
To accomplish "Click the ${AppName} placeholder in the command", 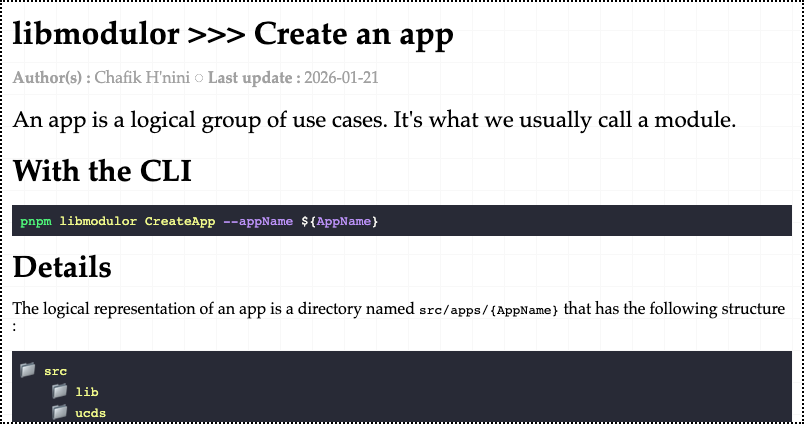I will tap(340, 221).
